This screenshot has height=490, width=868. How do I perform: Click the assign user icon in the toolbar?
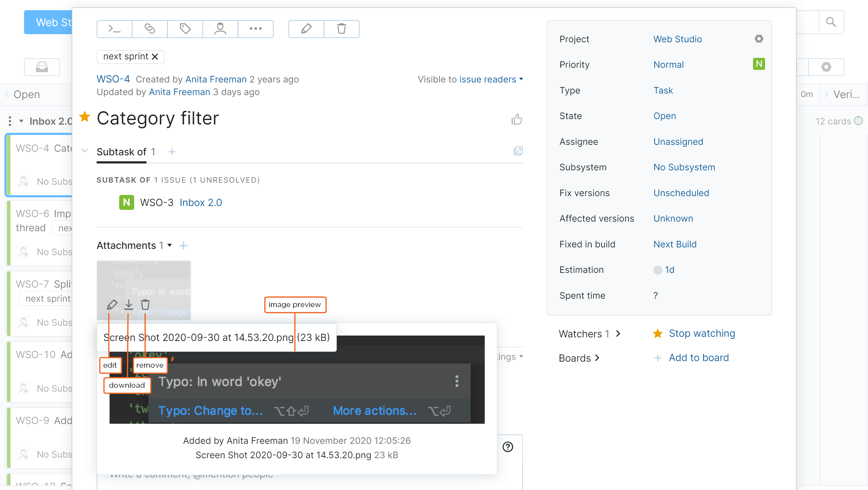click(x=220, y=29)
